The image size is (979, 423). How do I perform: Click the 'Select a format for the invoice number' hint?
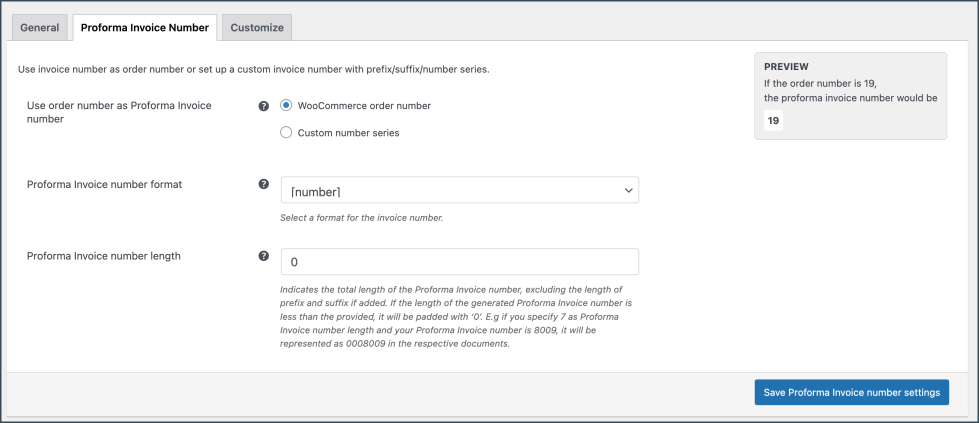(361, 217)
